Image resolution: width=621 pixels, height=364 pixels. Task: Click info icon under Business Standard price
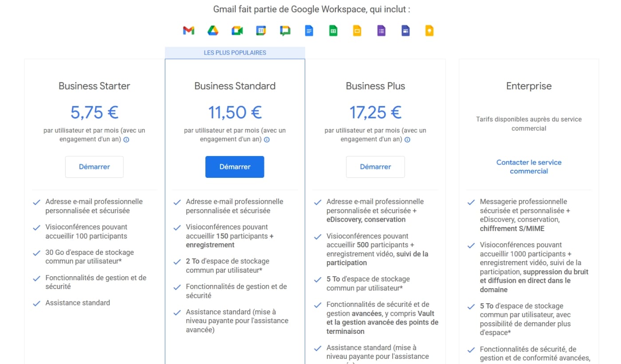(x=267, y=140)
